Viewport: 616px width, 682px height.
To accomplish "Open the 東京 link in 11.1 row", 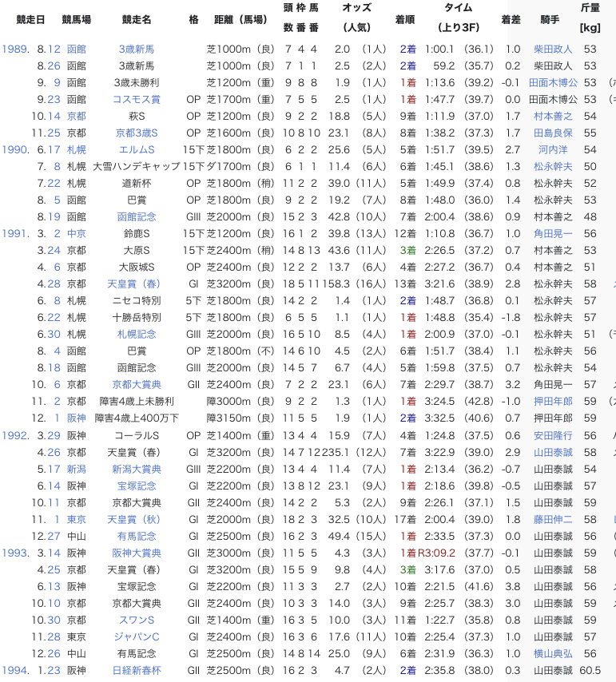I will pos(77,519).
